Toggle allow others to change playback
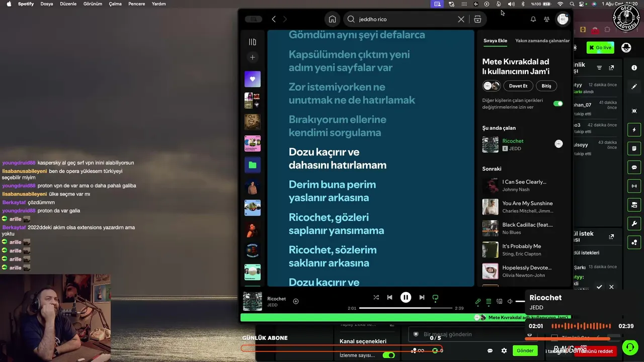This screenshot has width=644, height=362. point(558,104)
